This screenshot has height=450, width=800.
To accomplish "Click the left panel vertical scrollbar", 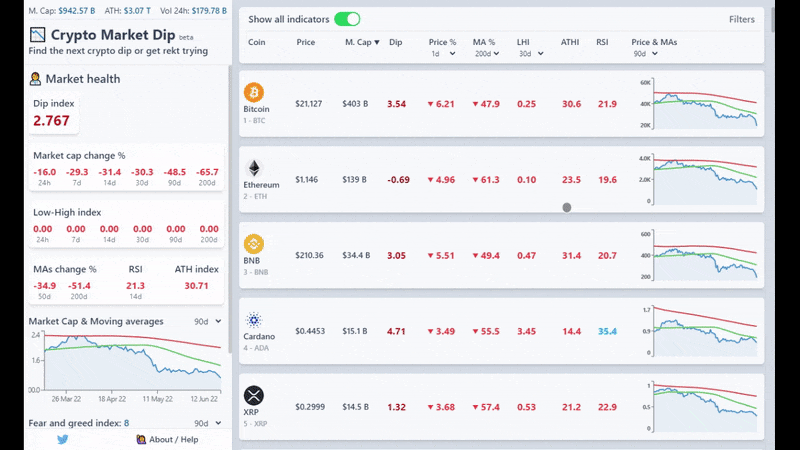I will tap(230, 209).
